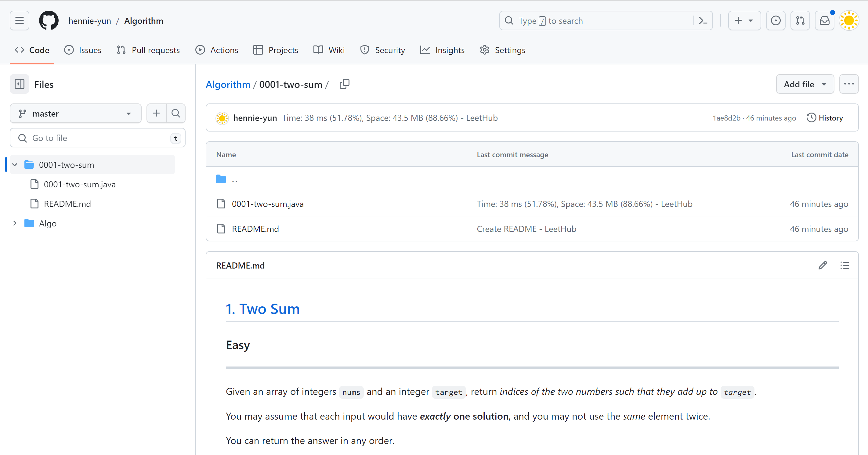The image size is (868, 455).
Task: Open the notifications inbox icon
Action: click(824, 20)
